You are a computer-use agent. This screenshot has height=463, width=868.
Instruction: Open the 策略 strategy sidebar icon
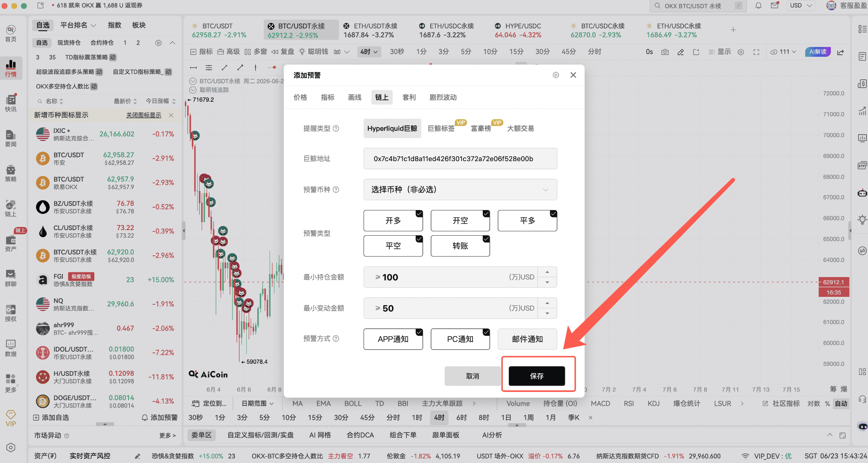click(x=11, y=173)
